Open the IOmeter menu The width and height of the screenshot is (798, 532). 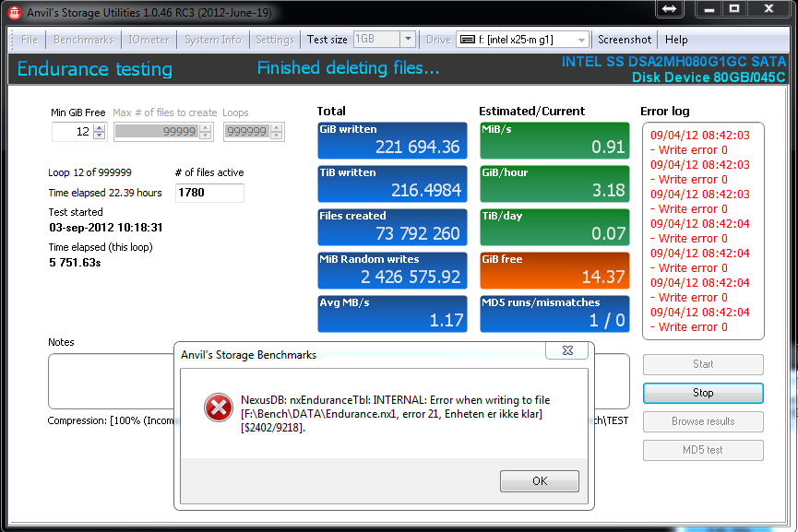click(149, 40)
